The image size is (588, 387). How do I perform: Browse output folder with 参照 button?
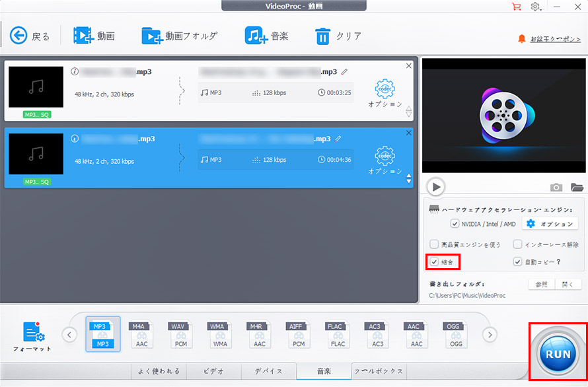542,284
